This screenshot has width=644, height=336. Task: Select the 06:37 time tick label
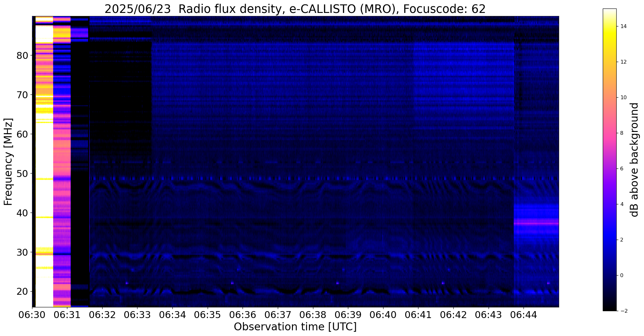click(x=278, y=315)
